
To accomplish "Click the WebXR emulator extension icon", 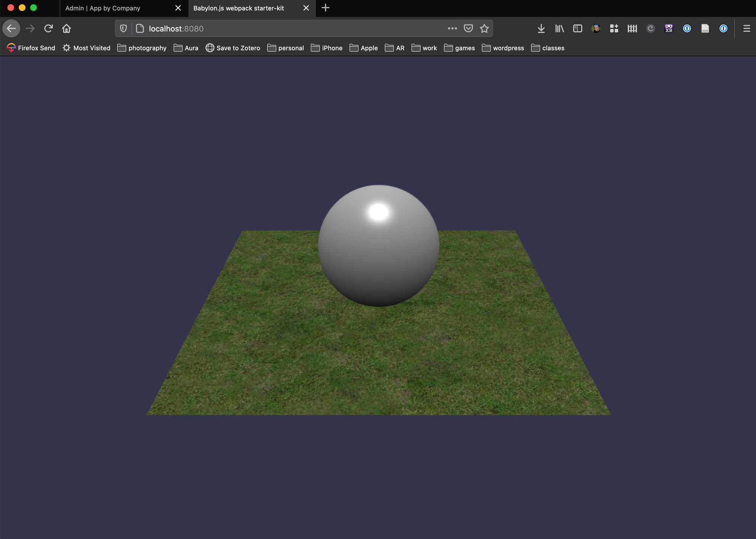I will click(669, 28).
